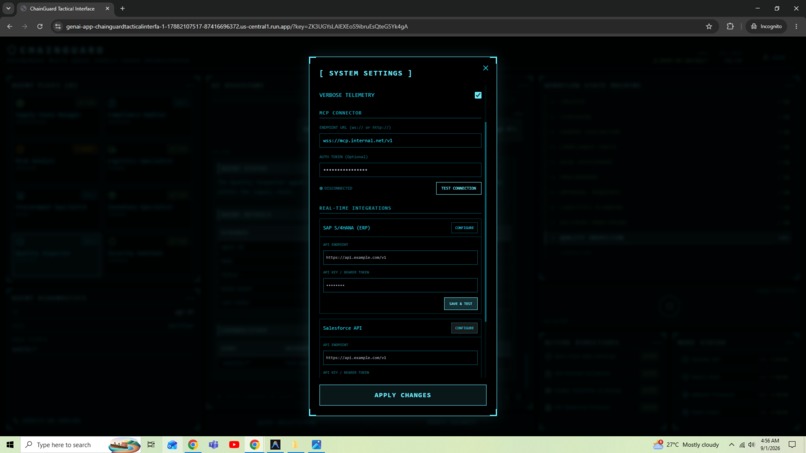Click the Disconnected status text
This screenshot has width=806, height=453.
(x=338, y=188)
